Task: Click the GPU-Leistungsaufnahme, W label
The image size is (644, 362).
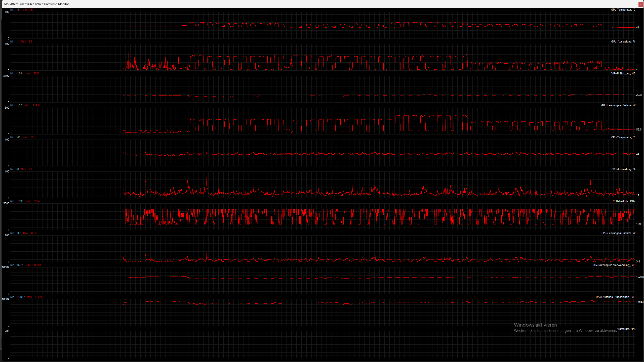Action: (618, 106)
